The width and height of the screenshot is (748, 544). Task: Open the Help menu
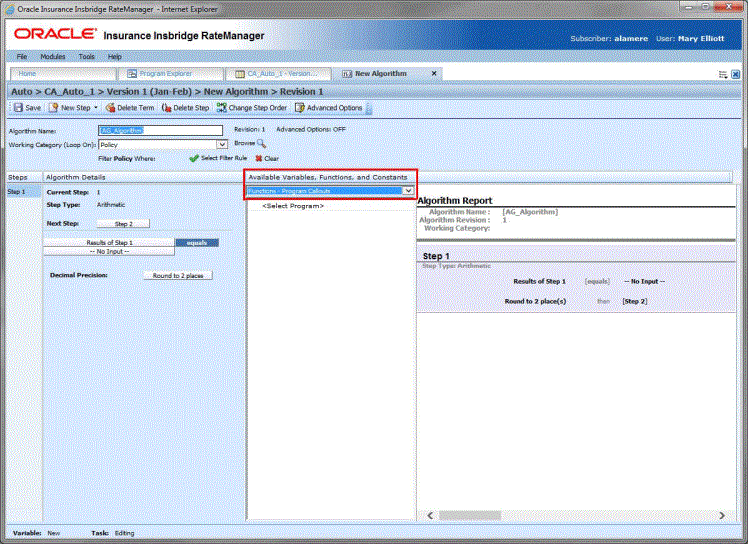(114, 56)
